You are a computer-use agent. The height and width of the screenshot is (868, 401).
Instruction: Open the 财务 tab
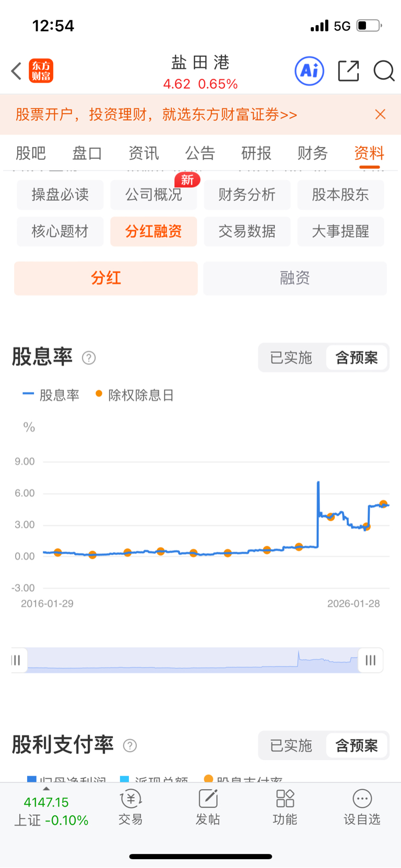(x=313, y=153)
